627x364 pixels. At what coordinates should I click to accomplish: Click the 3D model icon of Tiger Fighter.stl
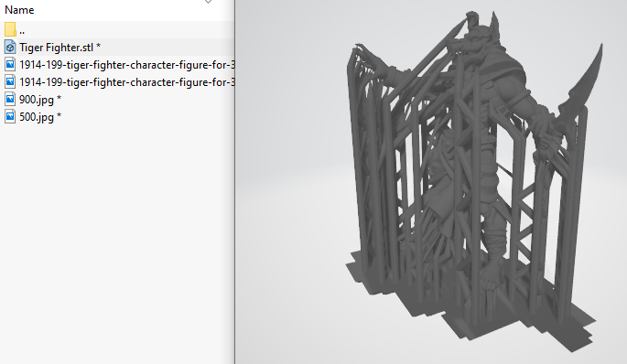pos(10,48)
